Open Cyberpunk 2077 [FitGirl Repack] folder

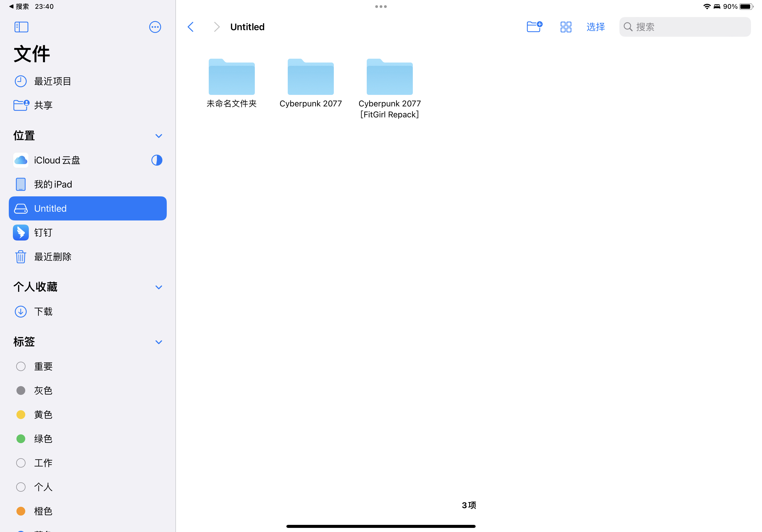coord(389,77)
